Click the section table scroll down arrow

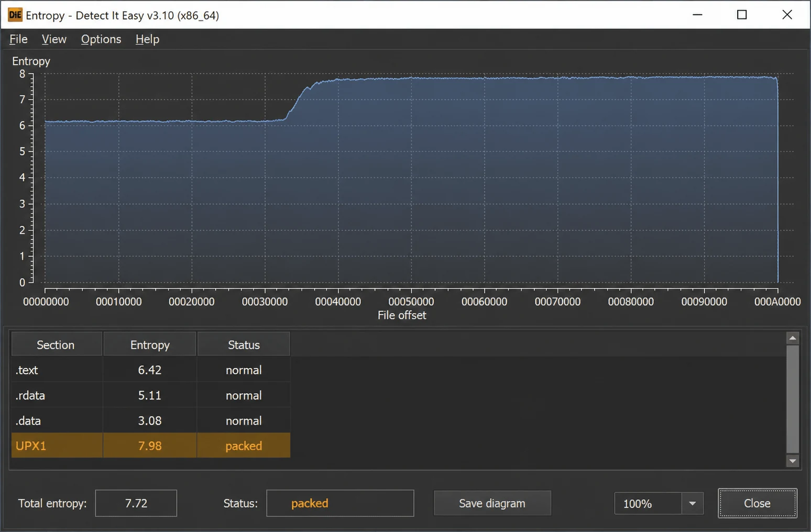pyautogui.click(x=793, y=461)
